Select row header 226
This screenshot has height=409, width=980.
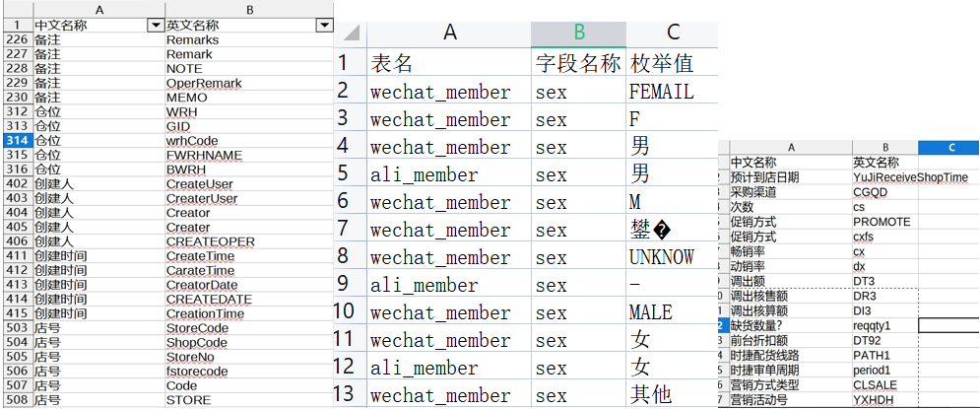click(x=16, y=39)
